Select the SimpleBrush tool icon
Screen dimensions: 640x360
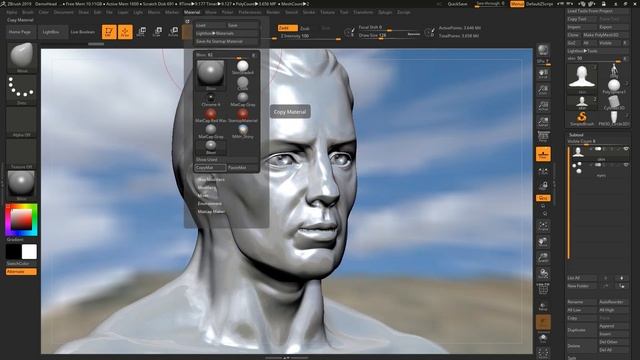(582, 118)
